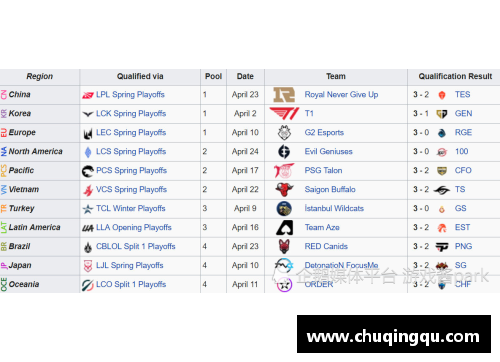Open the LEC Spring Playoffs link

click(131, 133)
